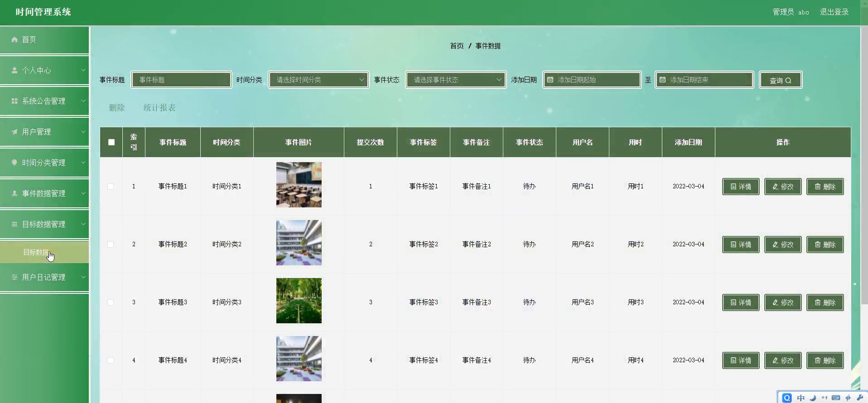The image size is (868, 403).
Task: Go to 首页 in the sidebar
Action: pyautogui.click(x=44, y=39)
